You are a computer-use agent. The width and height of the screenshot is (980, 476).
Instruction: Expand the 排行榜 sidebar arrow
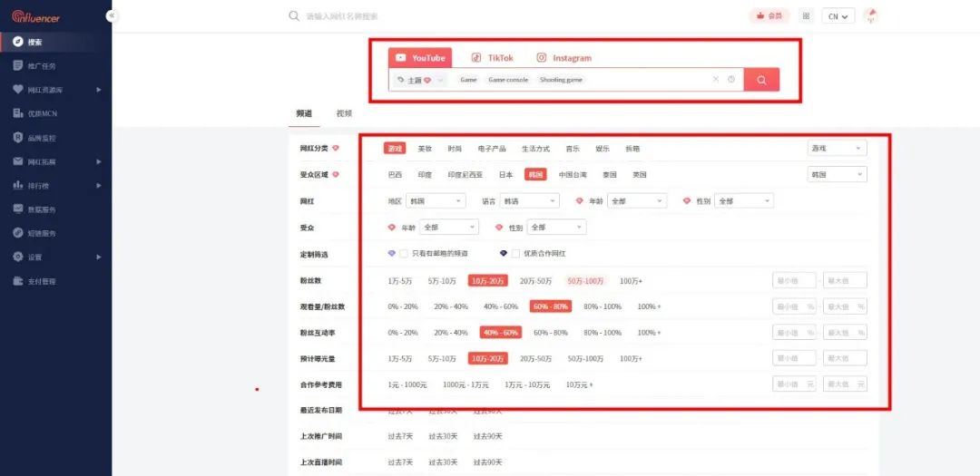99,186
